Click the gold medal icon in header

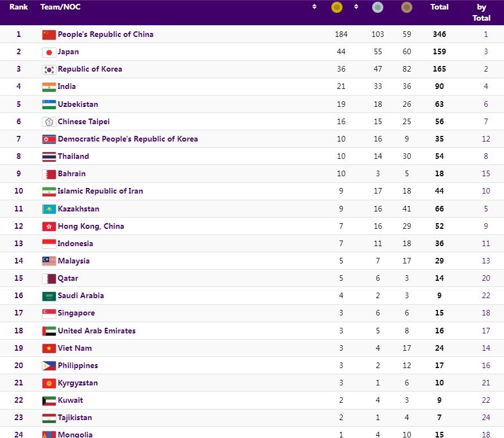(336, 7)
